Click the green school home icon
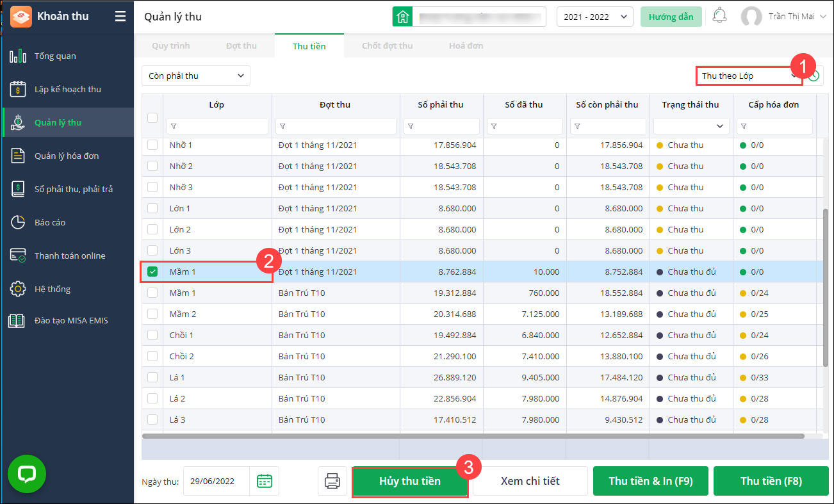 point(402,17)
